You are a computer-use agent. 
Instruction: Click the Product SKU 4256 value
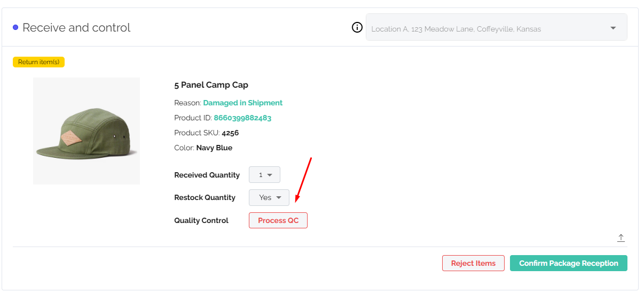point(230,133)
